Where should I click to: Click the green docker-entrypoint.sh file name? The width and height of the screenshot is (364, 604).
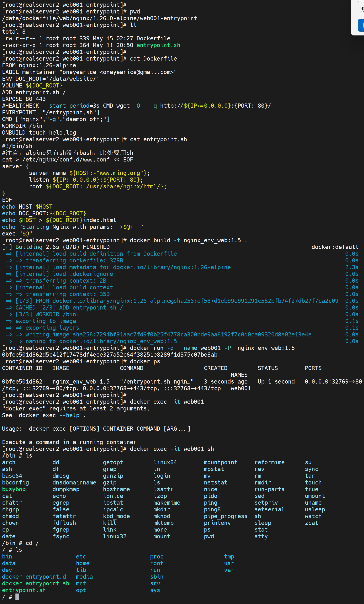coord(36,583)
